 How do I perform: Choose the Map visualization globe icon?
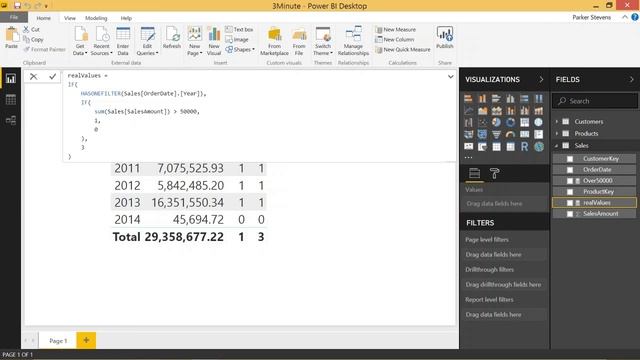(x=538, y=122)
